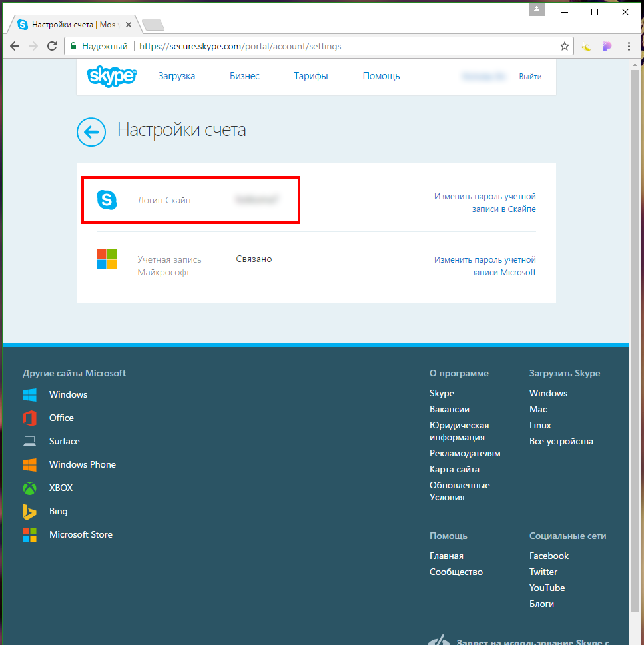Click the green secure lock icon
This screenshot has height=645, width=644.
click(x=73, y=46)
